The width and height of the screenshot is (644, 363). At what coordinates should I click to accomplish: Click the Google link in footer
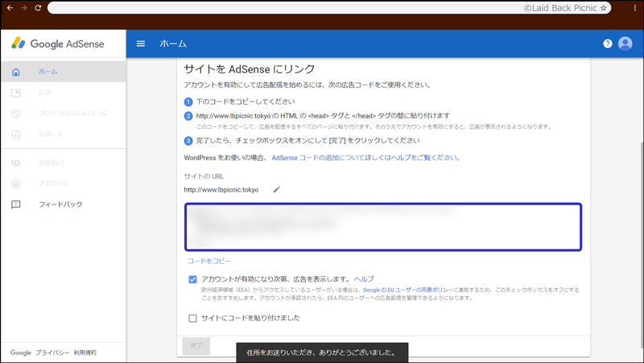coord(21,353)
